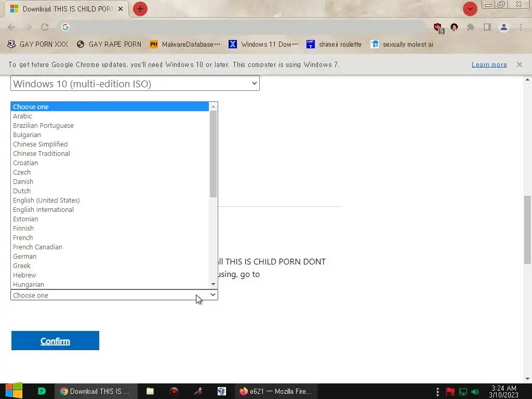Click the Google icon in the address bar
Image resolution: width=532 pixels, height=399 pixels.
(x=65, y=27)
